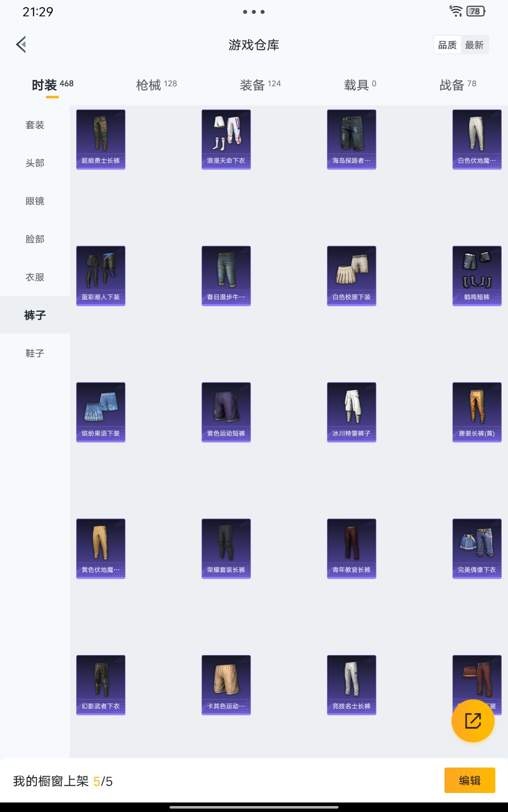508x812 pixels.
Task: Select 套装 in the sidebar
Action: pyautogui.click(x=35, y=125)
